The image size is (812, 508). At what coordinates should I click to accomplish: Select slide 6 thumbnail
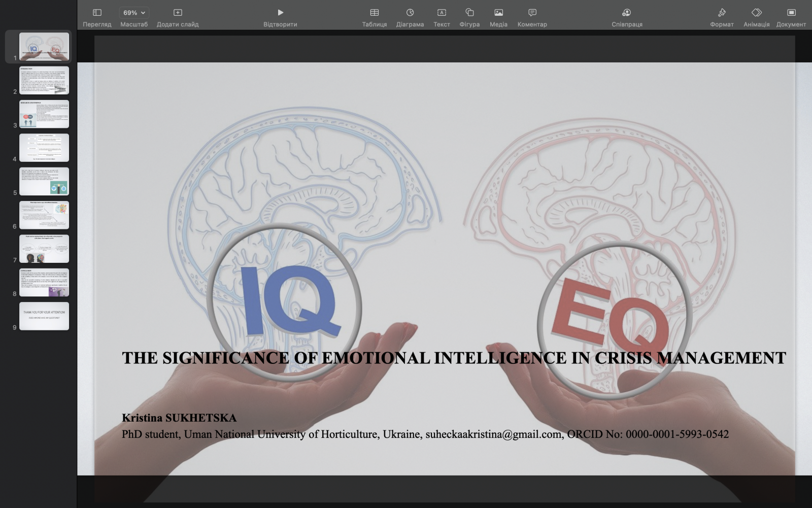coord(44,215)
